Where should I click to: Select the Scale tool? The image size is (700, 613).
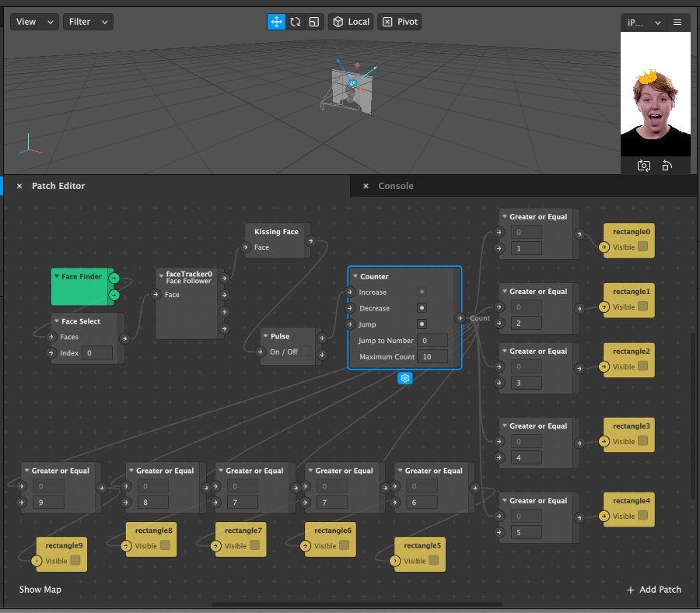(x=314, y=22)
